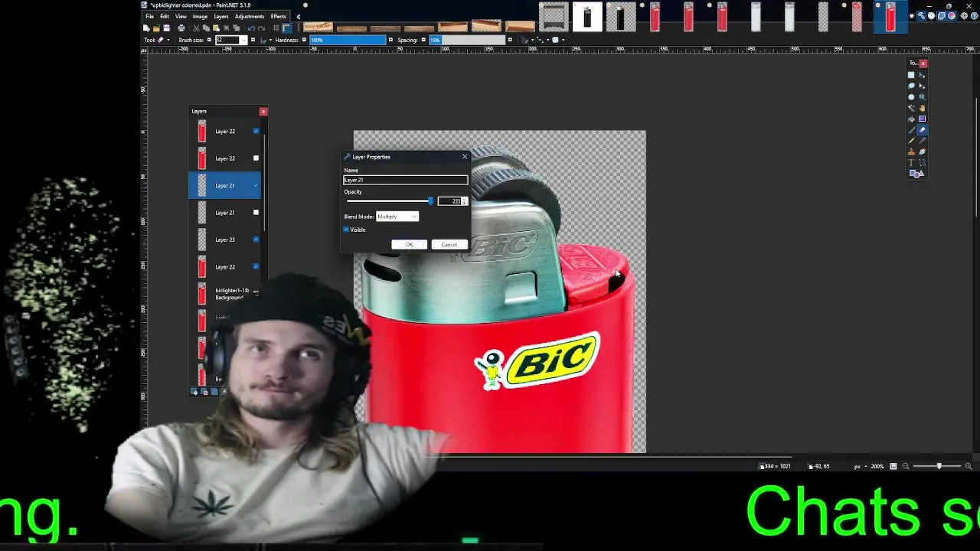Select the Paint Bucket tool
980x551 pixels.
pyautogui.click(x=911, y=119)
